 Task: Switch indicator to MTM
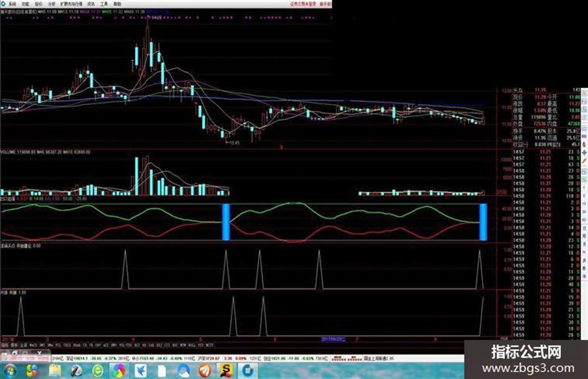(x=183, y=345)
